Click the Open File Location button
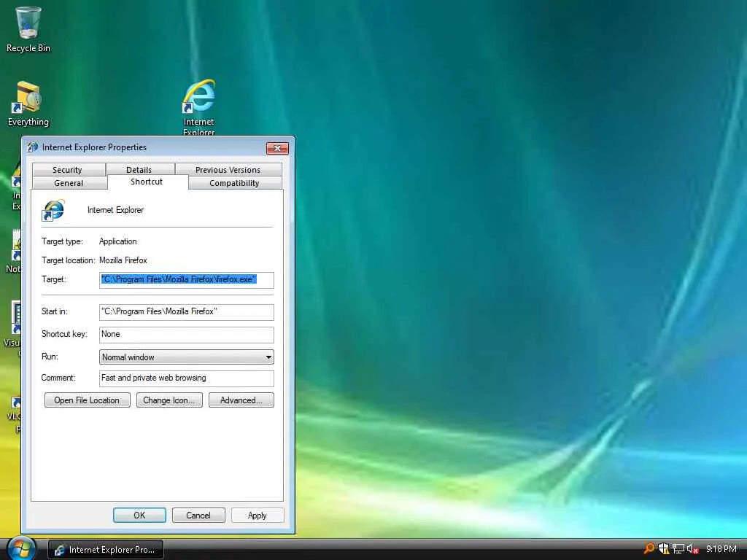The image size is (747, 560). click(x=88, y=400)
